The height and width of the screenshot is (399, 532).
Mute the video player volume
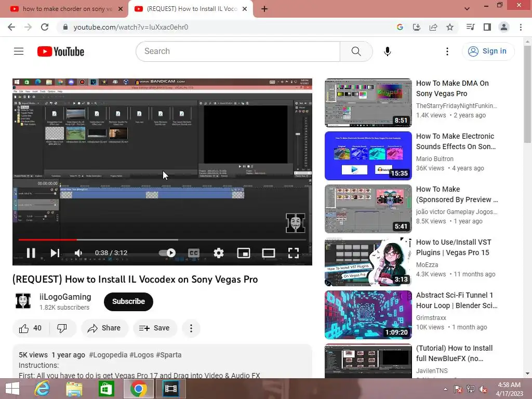click(78, 253)
